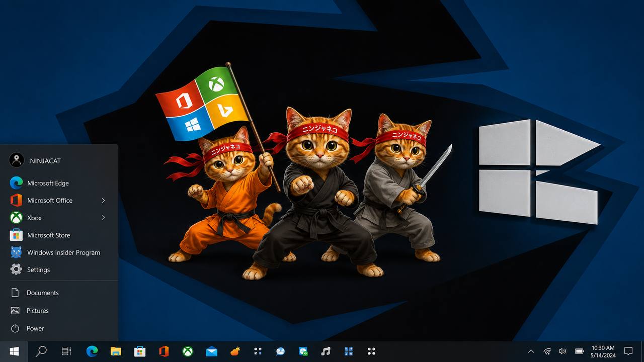The height and width of the screenshot is (362, 644).
Task: Open Windows Insider Program entry
Action: pos(59,252)
